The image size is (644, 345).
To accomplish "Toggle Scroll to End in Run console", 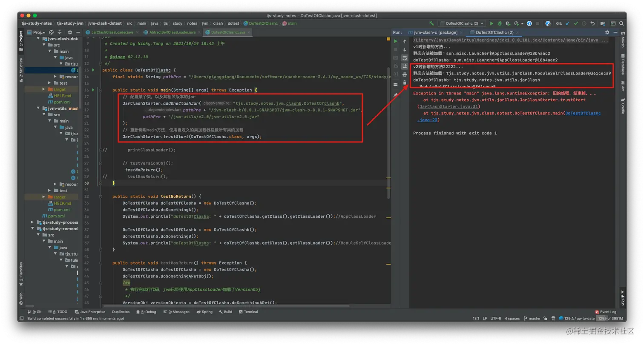I will (x=405, y=66).
